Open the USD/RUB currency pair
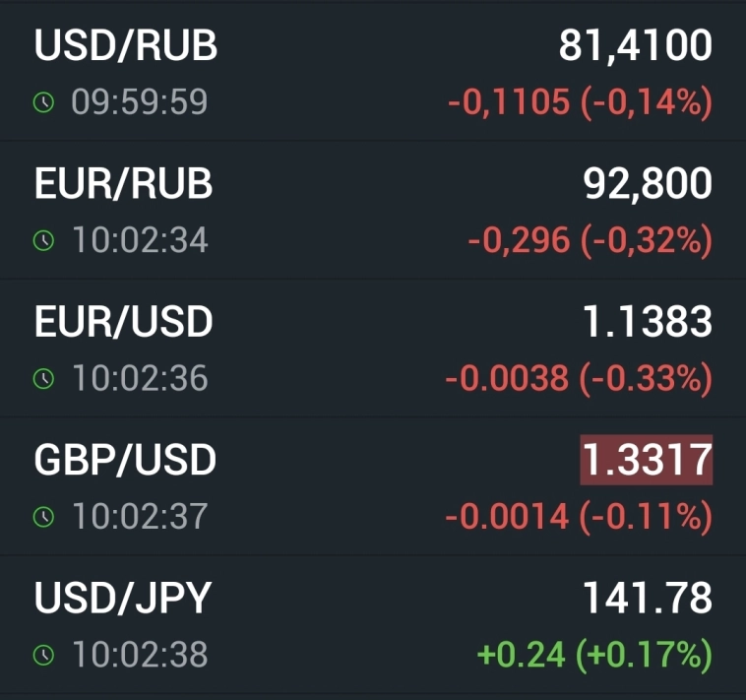The image size is (746, 700). pyautogui.click(x=126, y=46)
